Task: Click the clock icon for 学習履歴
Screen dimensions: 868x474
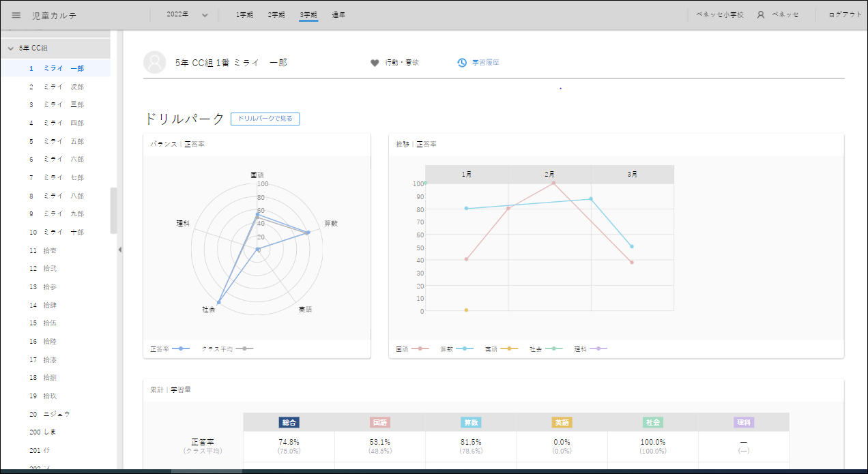Action: (462, 63)
